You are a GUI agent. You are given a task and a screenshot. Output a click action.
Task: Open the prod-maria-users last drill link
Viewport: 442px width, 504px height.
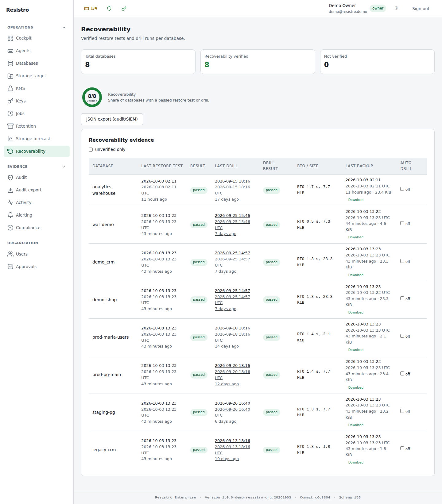[x=232, y=337]
